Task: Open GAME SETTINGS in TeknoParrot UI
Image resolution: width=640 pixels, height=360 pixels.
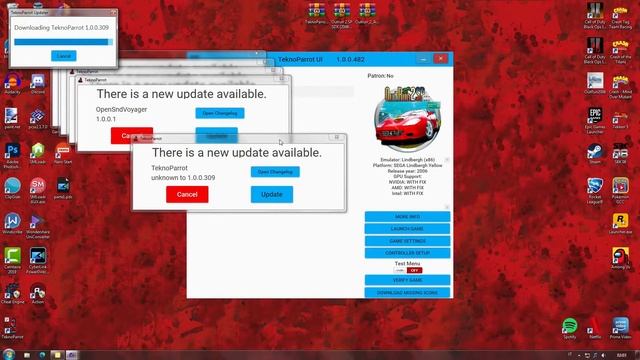Action: pyautogui.click(x=407, y=241)
